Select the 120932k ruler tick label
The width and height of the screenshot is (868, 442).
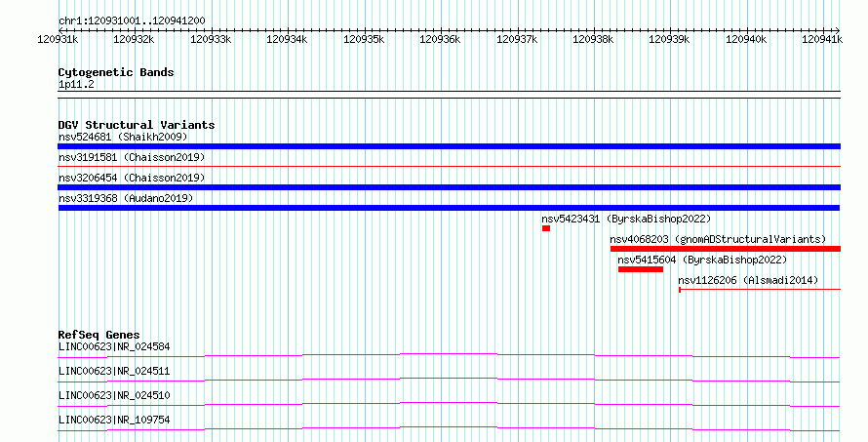134,39
